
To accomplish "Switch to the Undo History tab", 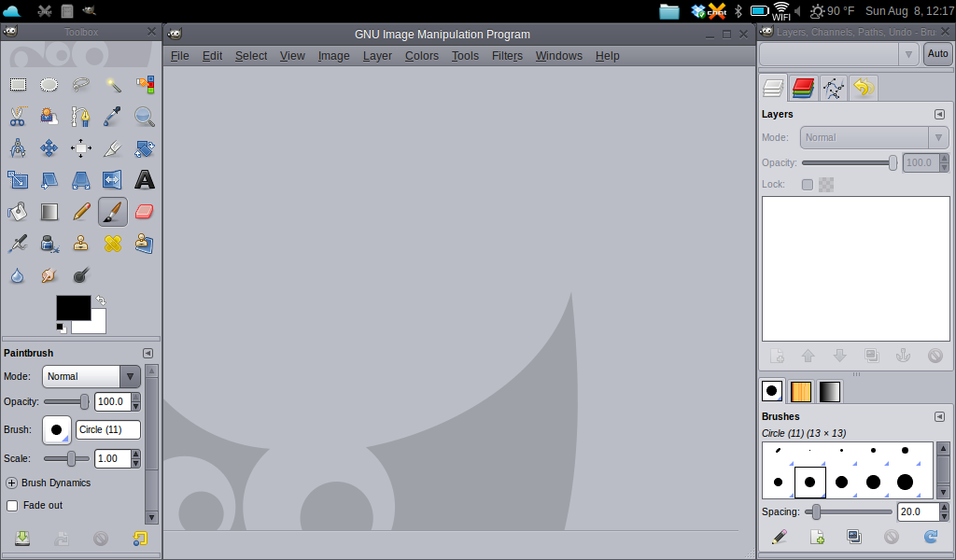I will (x=864, y=88).
